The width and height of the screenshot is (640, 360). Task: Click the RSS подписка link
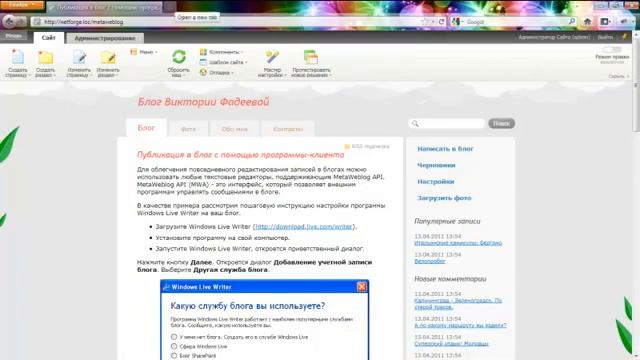[370, 147]
